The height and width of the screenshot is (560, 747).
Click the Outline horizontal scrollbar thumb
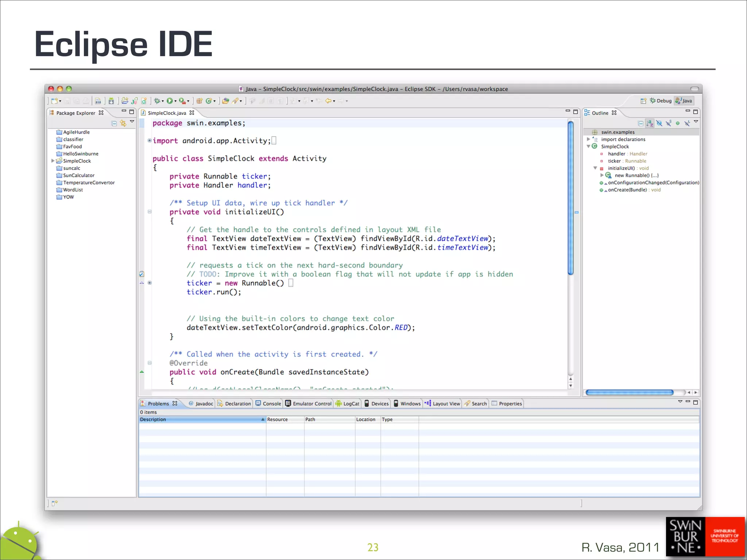pyautogui.click(x=630, y=393)
